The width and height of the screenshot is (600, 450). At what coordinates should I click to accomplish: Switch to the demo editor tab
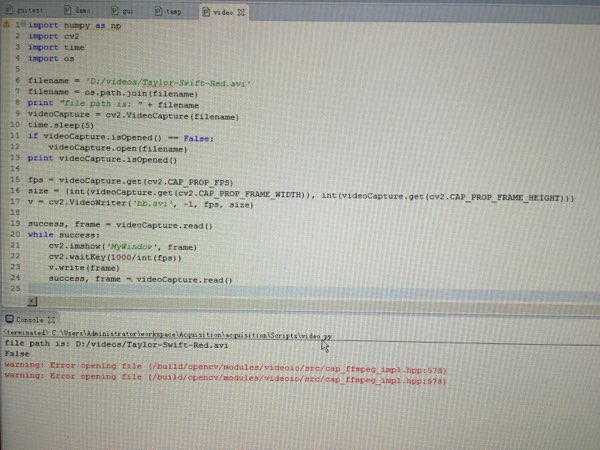tap(78, 10)
